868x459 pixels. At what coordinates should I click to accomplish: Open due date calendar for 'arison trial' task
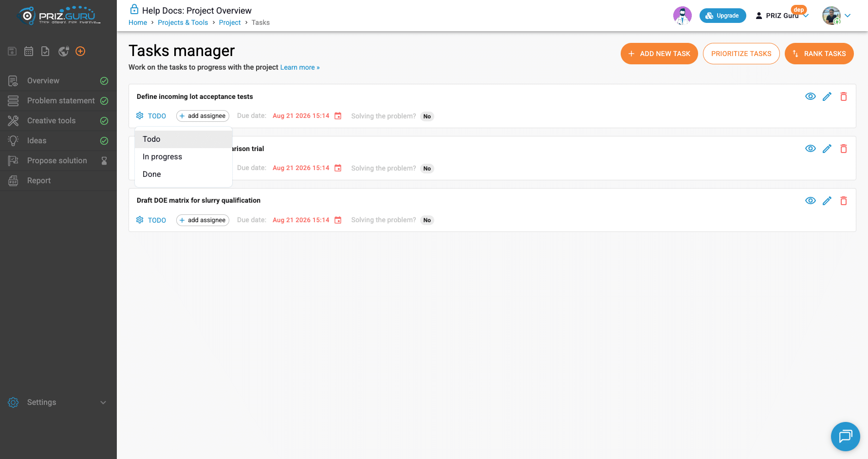[x=338, y=168]
